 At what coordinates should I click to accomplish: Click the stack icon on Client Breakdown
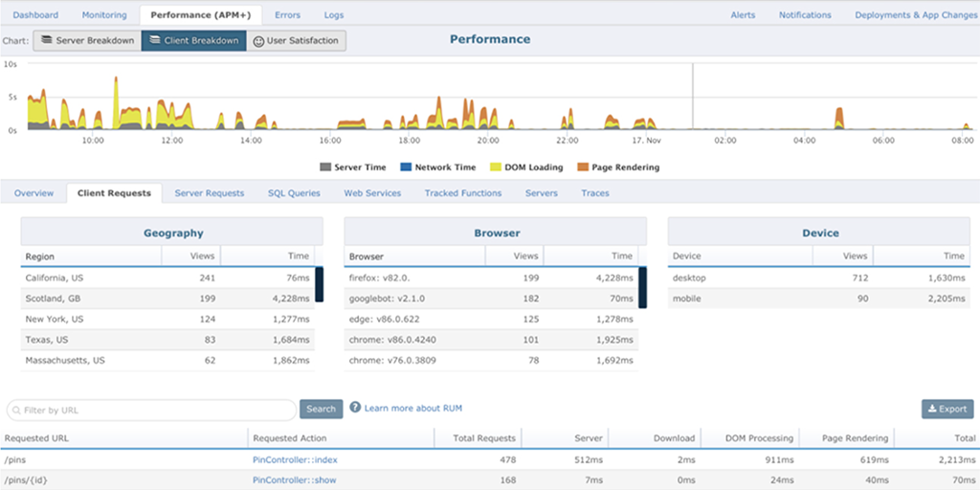pyautogui.click(x=154, y=40)
